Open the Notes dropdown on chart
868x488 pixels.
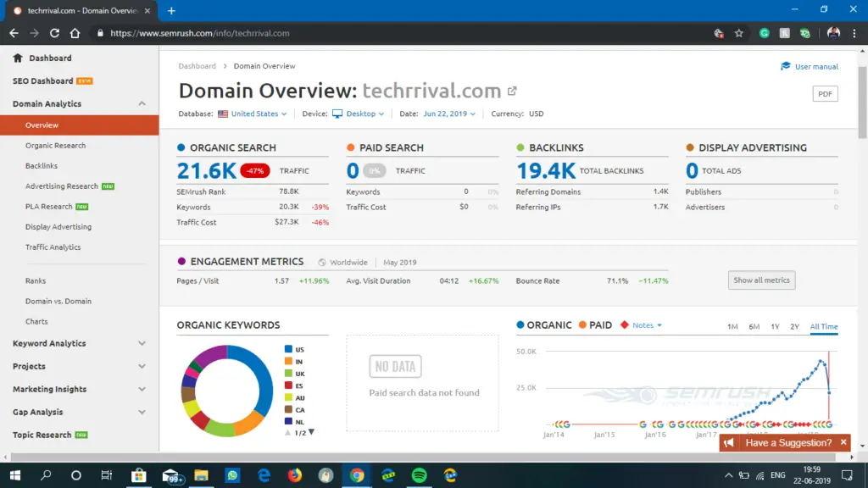coord(647,325)
